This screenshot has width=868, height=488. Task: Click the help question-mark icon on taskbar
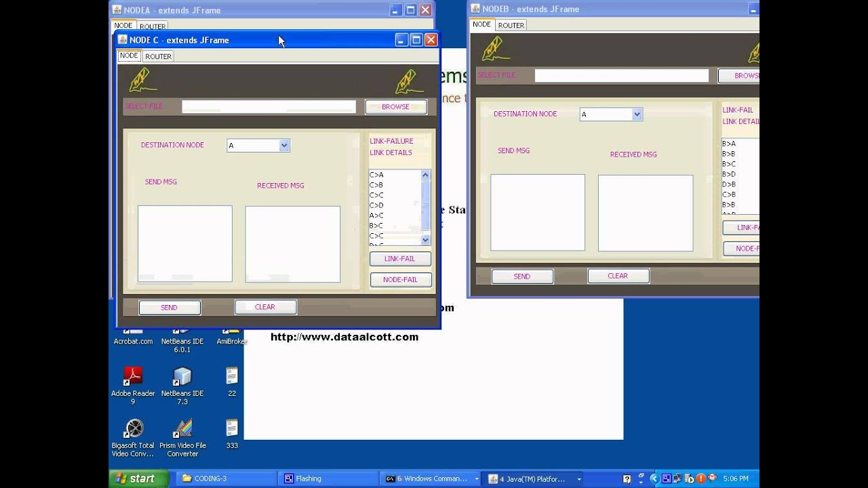tap(627, 479)
